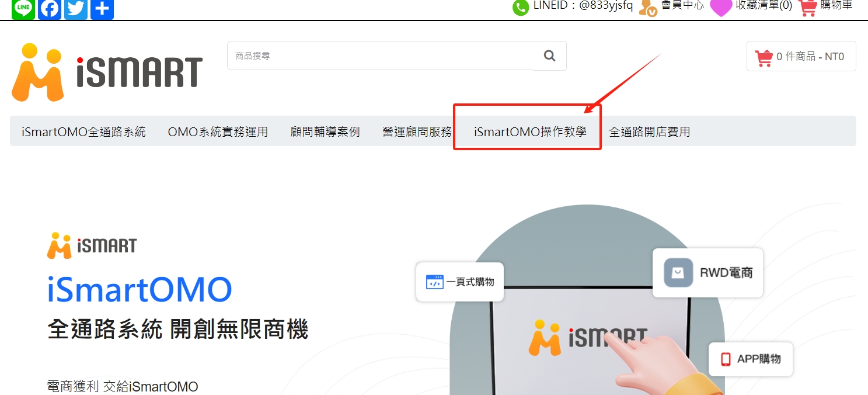The width and height of the screenshot is (868, 395).
Task: Click the code window icon in 一頁式購物 badge
Action: (x=435, y=282)
